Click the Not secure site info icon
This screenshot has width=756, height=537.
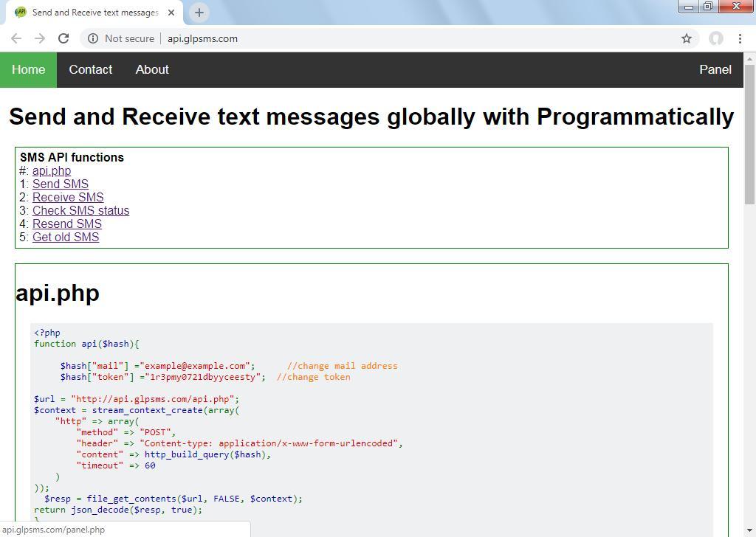93,38
